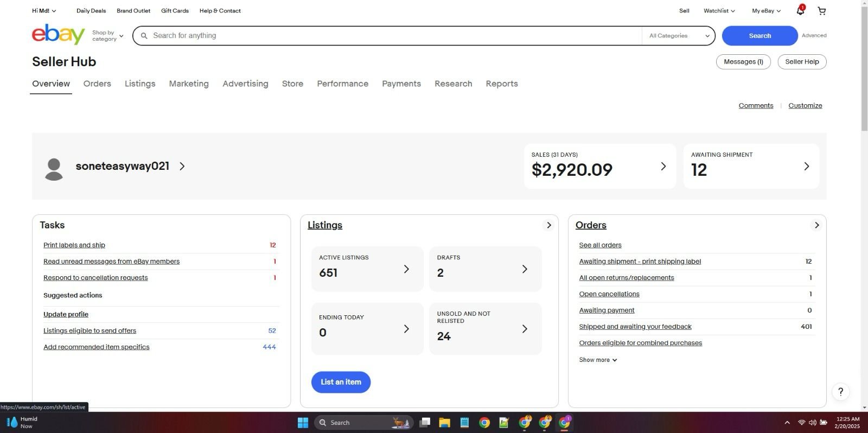The image size is (868, 433).
Task: Open Windows Start menu
Action: point(303,423)
